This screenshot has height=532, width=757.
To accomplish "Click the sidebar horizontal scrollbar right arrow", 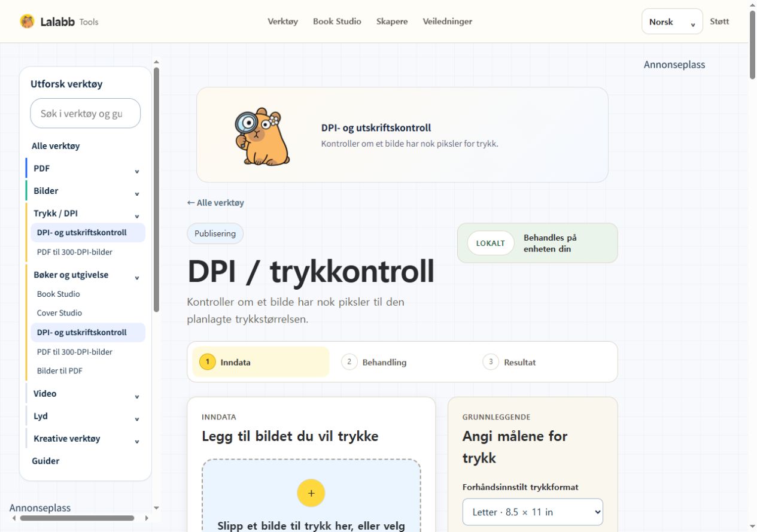I will (147, 518).
